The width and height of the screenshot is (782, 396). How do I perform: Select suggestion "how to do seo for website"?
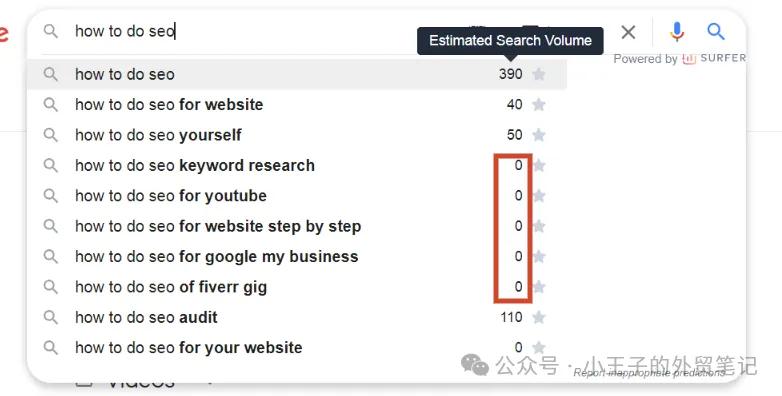pyautogui.click(x=296, y=105)
